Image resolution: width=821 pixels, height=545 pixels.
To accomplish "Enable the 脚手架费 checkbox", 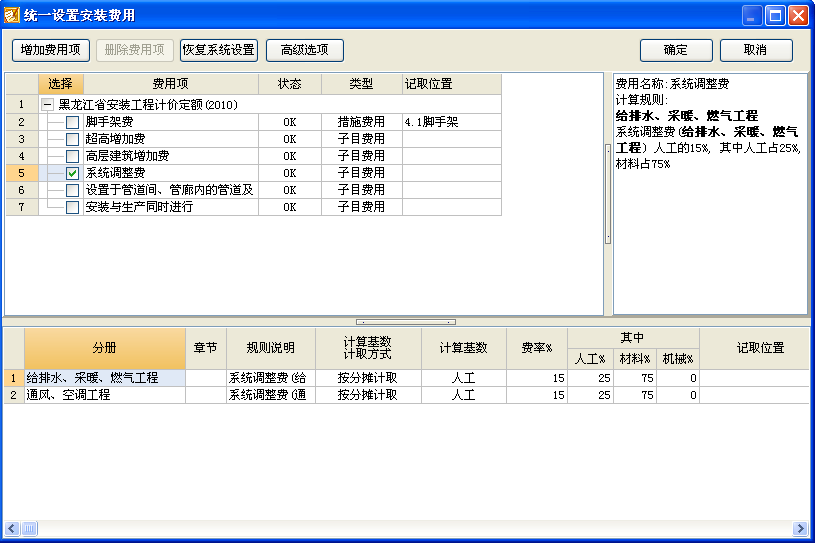I will pyautogui.click(x=72, y=123).
